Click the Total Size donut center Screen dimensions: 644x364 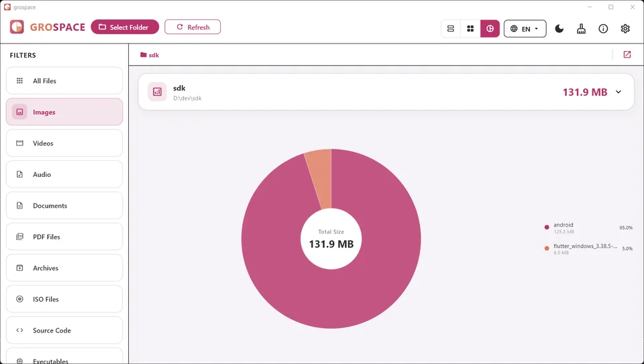(331, 239)
